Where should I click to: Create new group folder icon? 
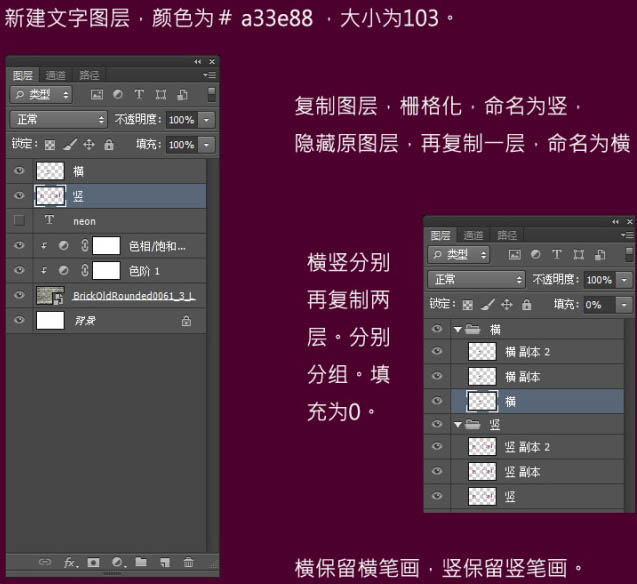pyautogui.click(x=141, y=562)
